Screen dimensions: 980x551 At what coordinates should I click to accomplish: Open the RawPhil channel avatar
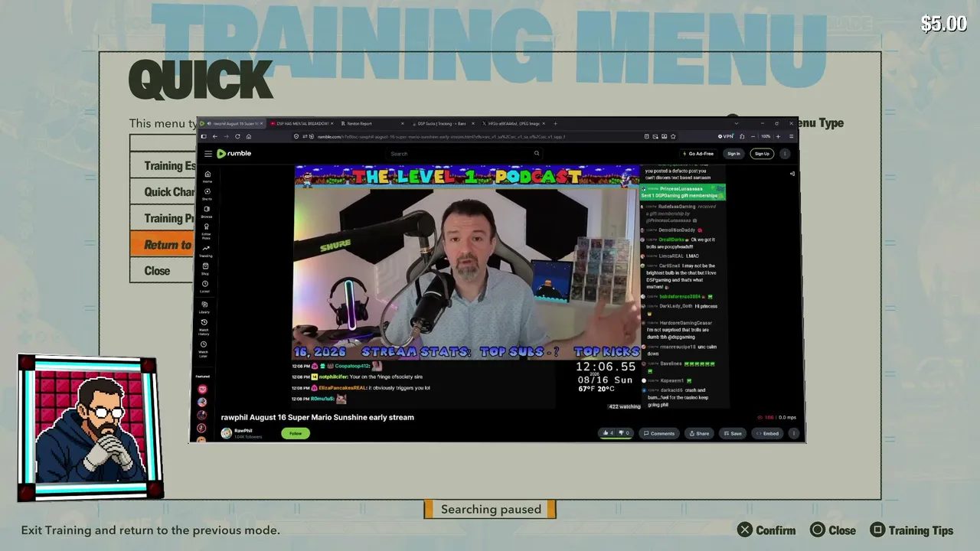[x=227, y=433]
